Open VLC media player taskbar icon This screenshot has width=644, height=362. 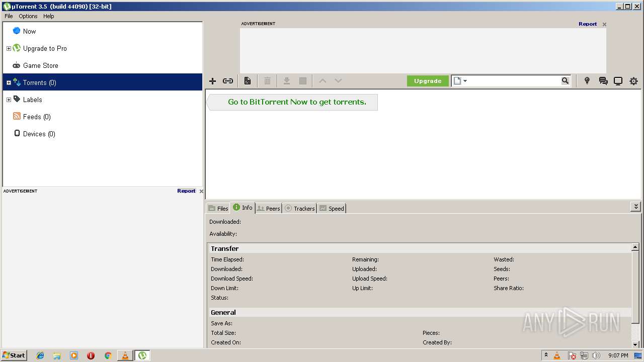pos(125,355)
